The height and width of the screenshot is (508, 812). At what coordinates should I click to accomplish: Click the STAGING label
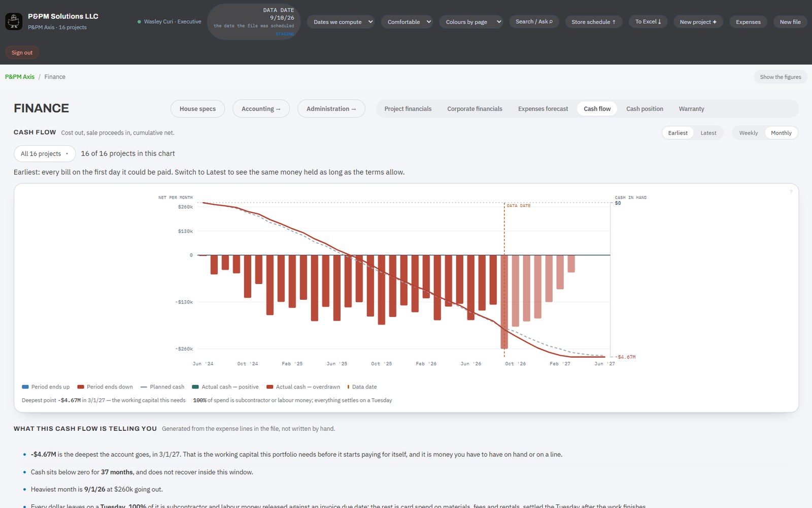click(x=285, y=34)
